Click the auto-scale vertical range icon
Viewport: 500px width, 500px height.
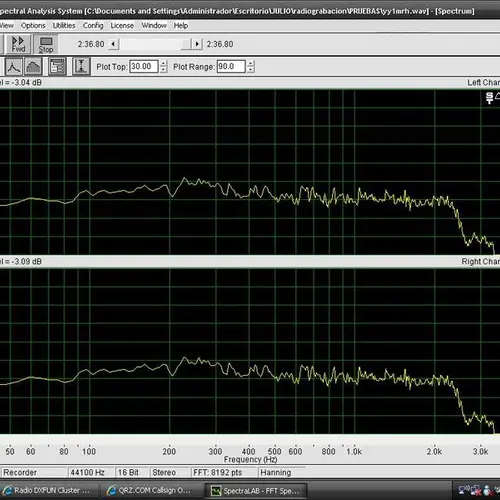click(81, 66)
